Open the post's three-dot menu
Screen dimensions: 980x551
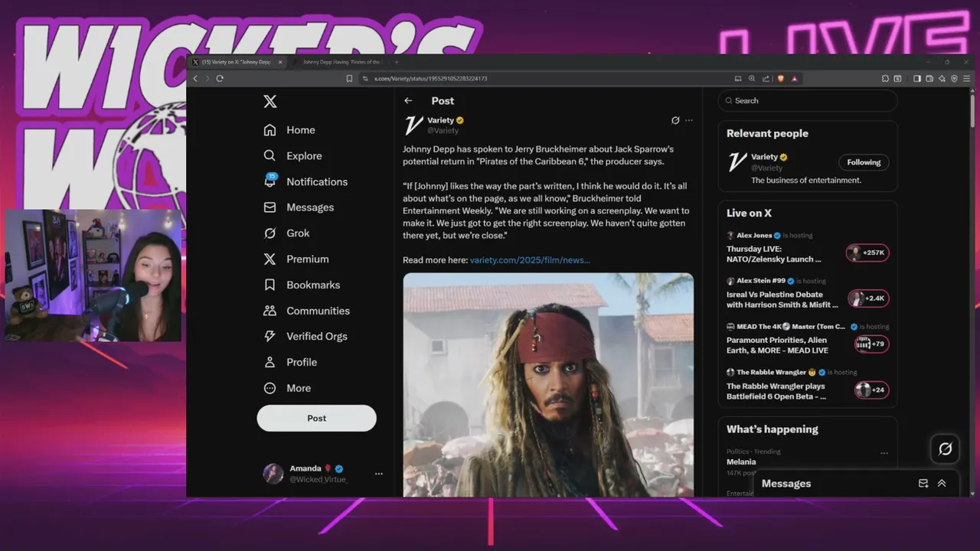689,120
